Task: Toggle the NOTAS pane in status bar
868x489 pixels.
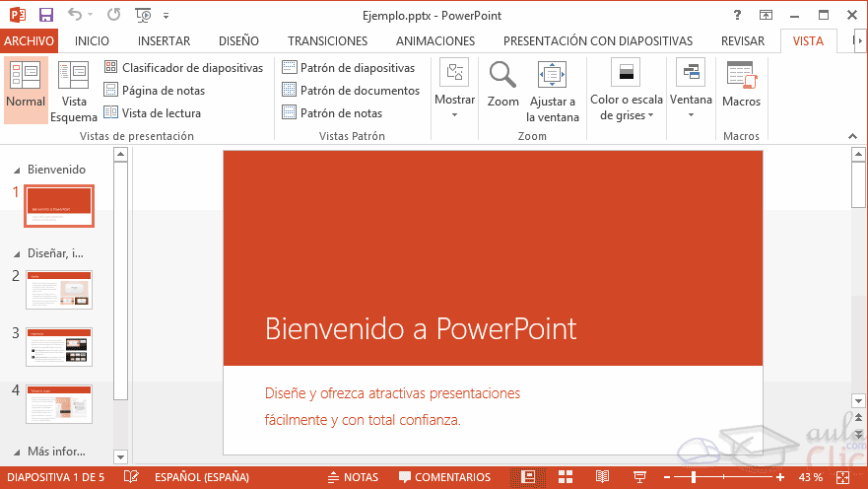Action: [352, 477]
